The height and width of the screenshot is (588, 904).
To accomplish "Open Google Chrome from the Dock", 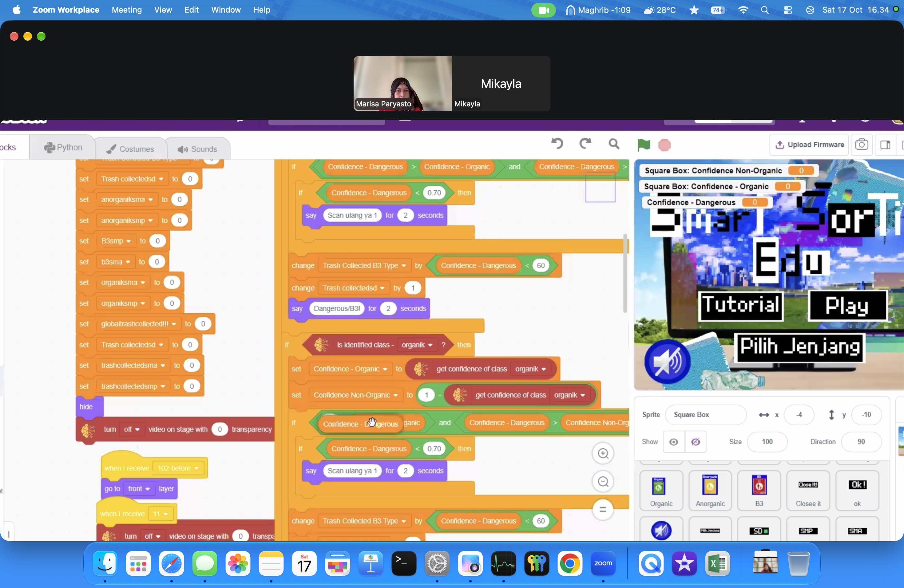I will (x=569, y=563).
